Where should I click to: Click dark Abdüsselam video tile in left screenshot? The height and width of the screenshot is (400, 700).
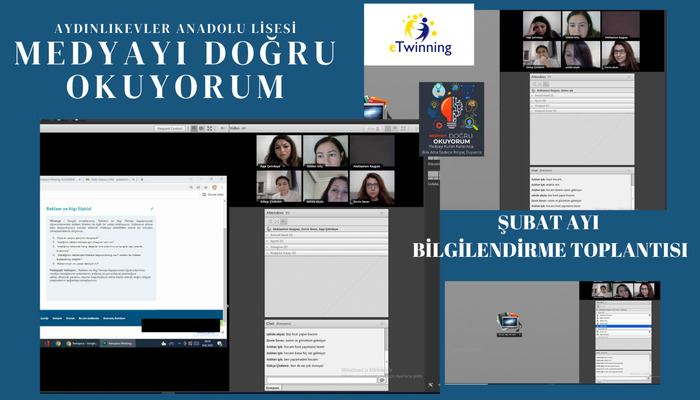click(x=372, y=151)
